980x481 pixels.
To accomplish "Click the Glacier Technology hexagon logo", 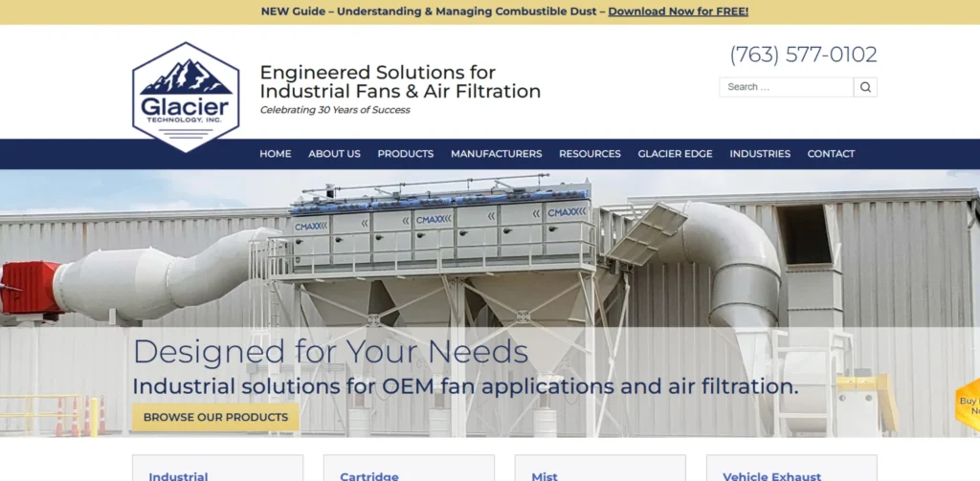I will pyautogui.click(x=186, y=97).
